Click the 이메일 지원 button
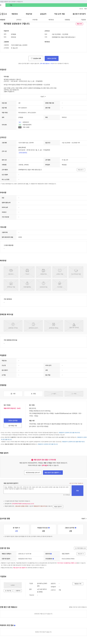Image resolution: width=87 pixels, height=644 pixels. 13,426
